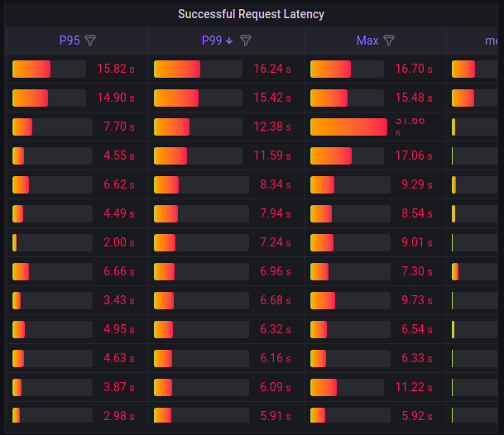Click the P99 descending sort arrow
504x435 pixels.
click(x=229, y=41)
